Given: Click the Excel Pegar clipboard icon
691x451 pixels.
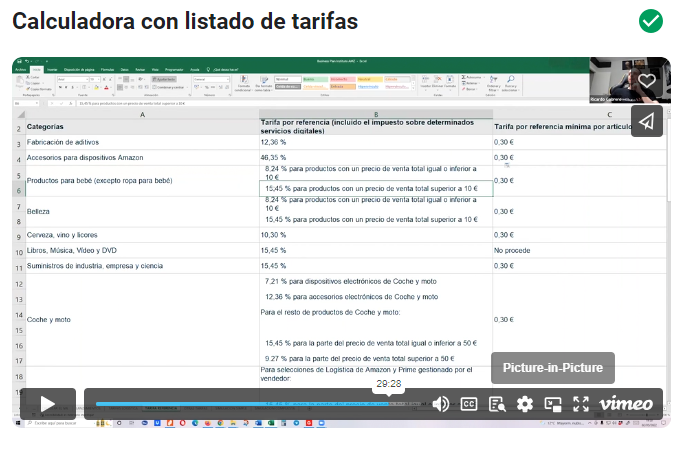Looking at the screenshot, I should pyautogui.click(x=20, y=83).
